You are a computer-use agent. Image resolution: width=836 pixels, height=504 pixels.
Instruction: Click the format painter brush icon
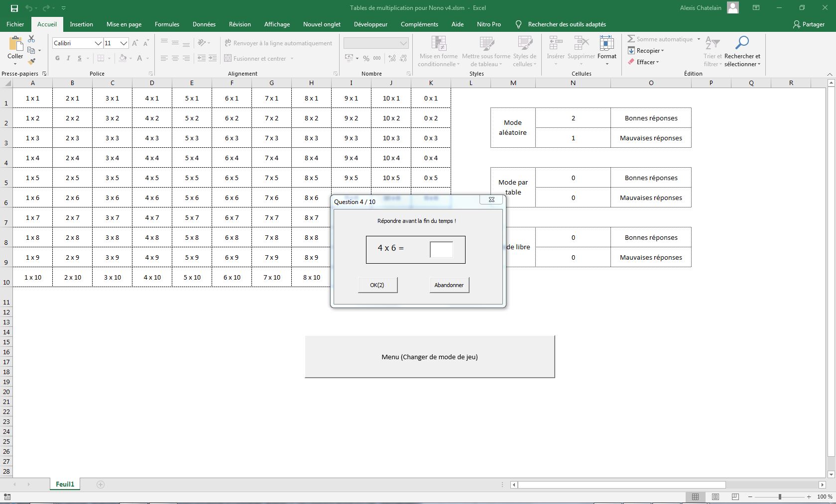click(31, 62)
